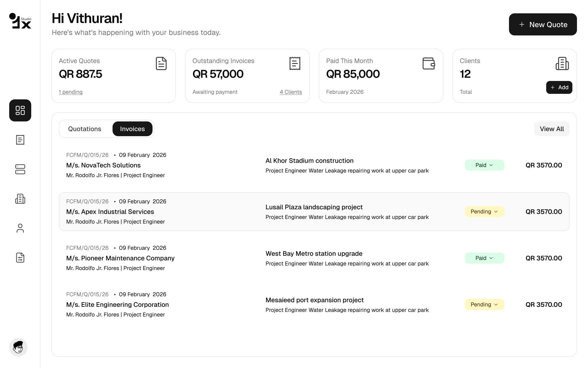Click the Studio 1x logo
588x368 pixels.
click(20, 21)
